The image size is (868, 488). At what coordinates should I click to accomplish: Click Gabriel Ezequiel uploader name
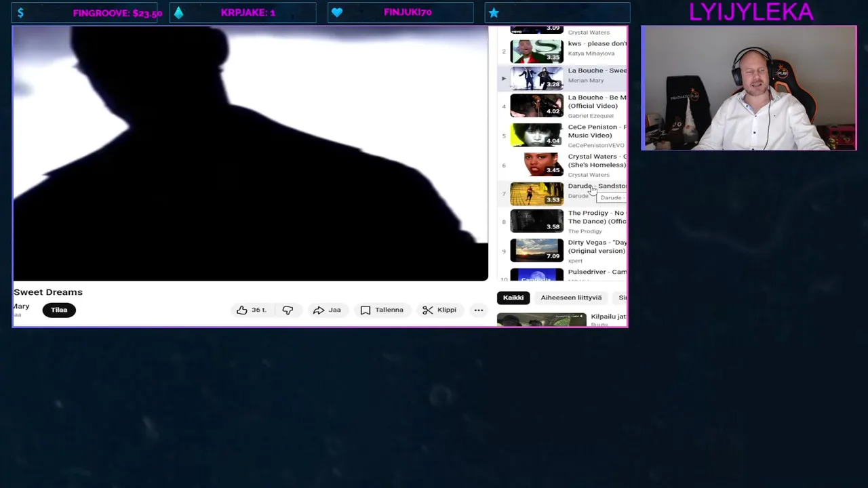pos(591,115)
